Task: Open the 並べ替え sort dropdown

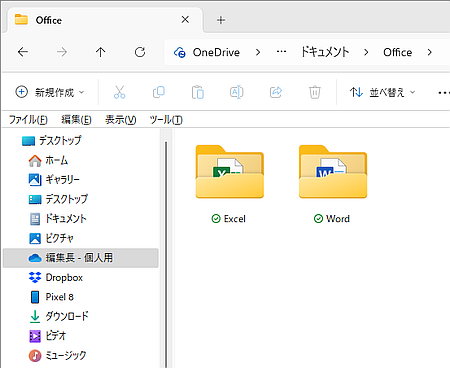Action: pyautogui.click(x=383, y=92)
